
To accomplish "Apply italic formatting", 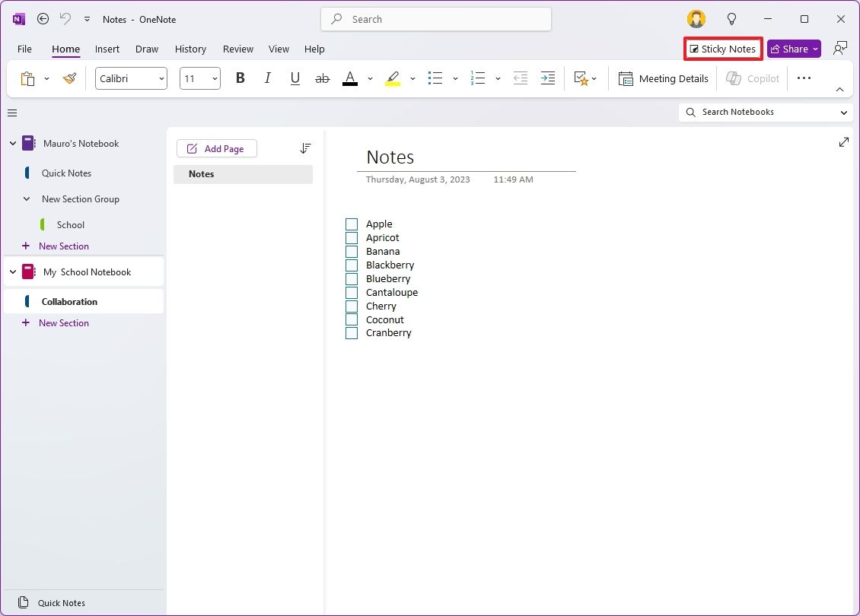I will (x=268, y=78).
